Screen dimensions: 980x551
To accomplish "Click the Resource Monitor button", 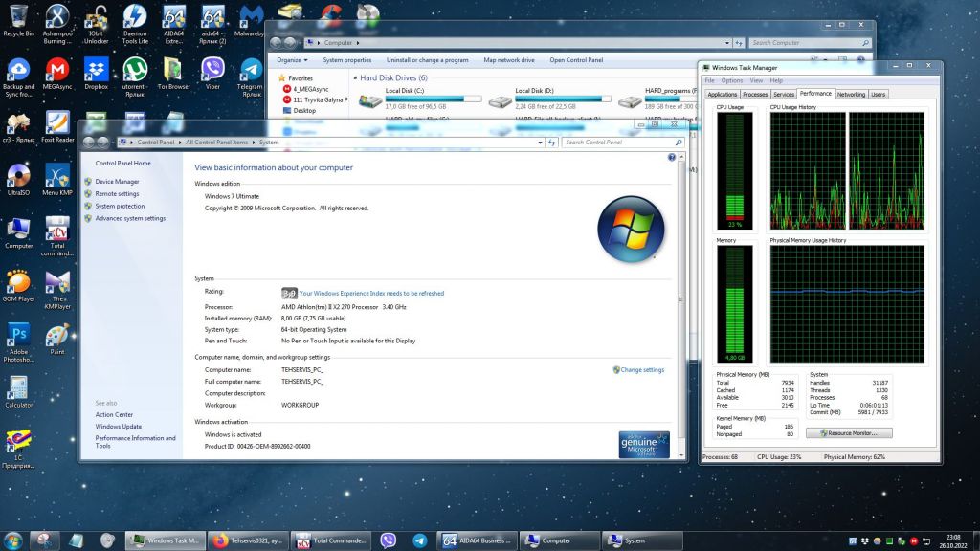I will coord(849,433).
